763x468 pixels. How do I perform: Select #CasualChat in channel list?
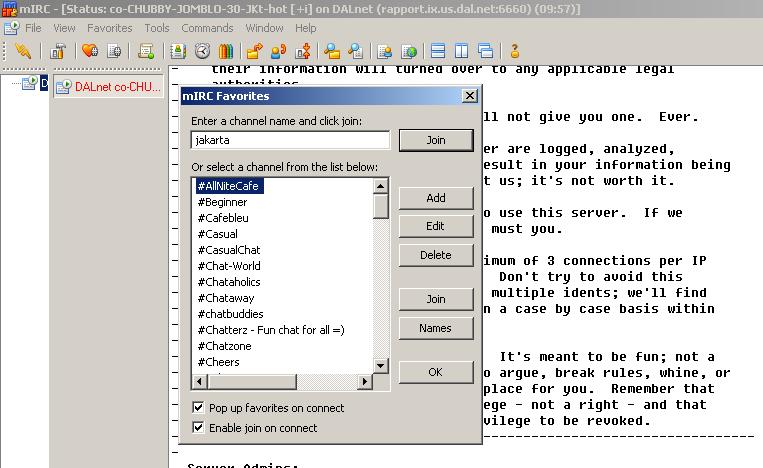[229, 250]
